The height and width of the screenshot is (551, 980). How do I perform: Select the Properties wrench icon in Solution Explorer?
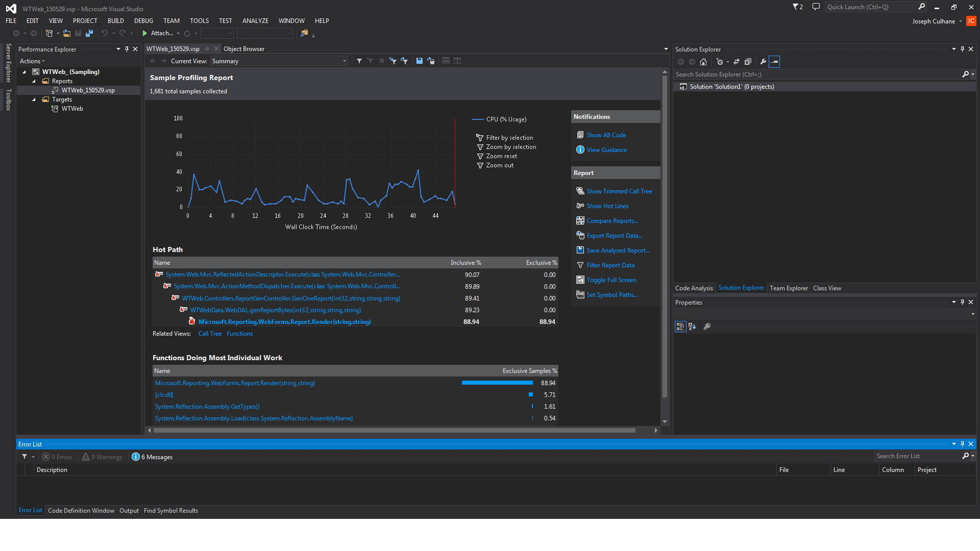pos(763,61)
